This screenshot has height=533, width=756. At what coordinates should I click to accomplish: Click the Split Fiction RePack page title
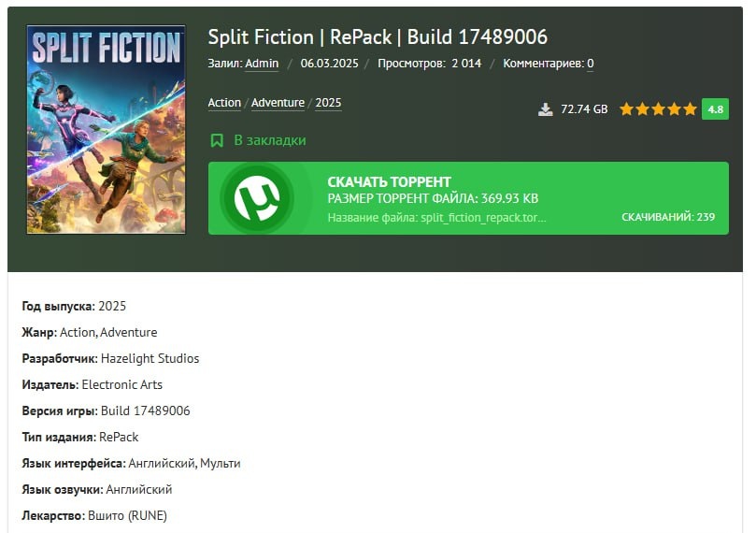[x=377, y=37]
